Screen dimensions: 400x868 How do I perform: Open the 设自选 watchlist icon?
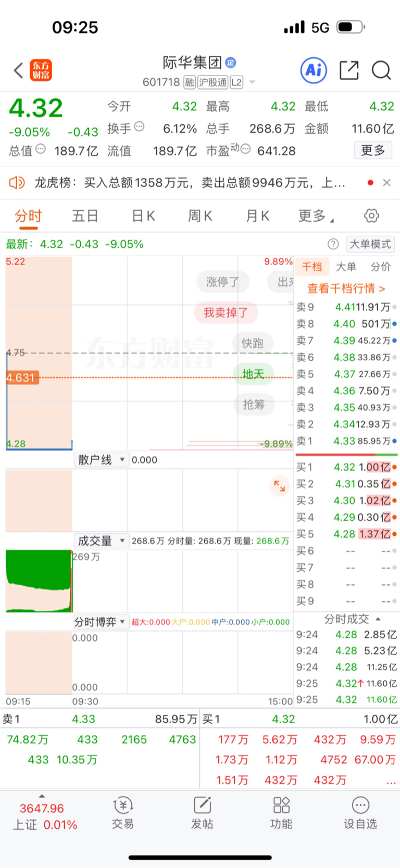[360, 813]
